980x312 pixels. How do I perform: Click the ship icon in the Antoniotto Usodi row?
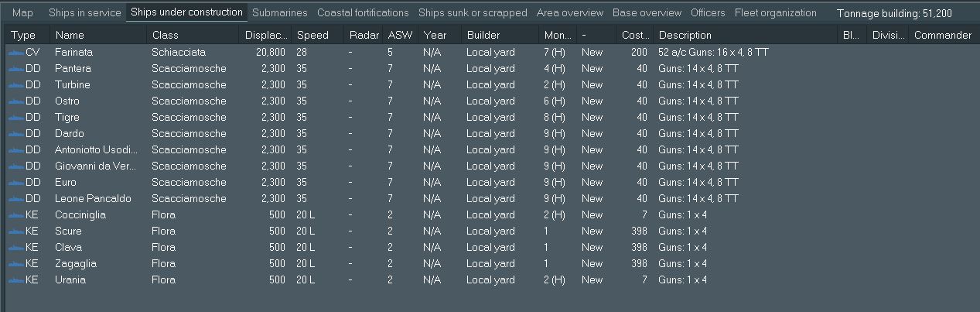pos(15,150)
